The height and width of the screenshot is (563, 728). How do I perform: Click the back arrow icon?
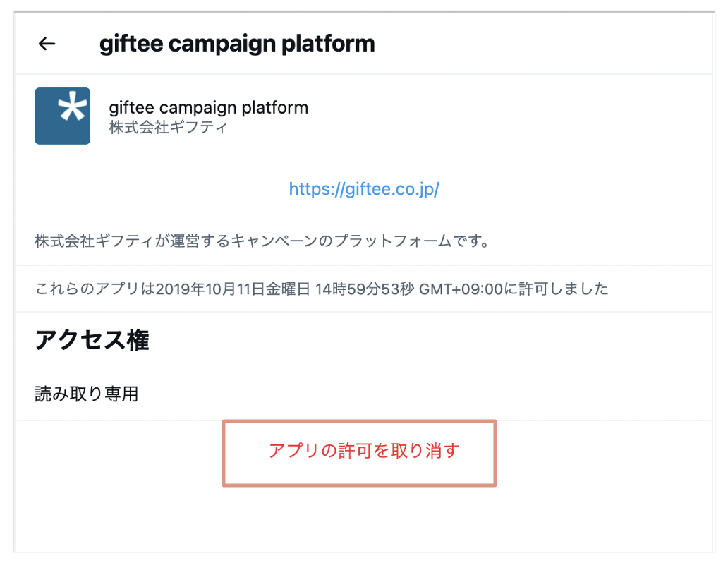(x=47, y=44)
